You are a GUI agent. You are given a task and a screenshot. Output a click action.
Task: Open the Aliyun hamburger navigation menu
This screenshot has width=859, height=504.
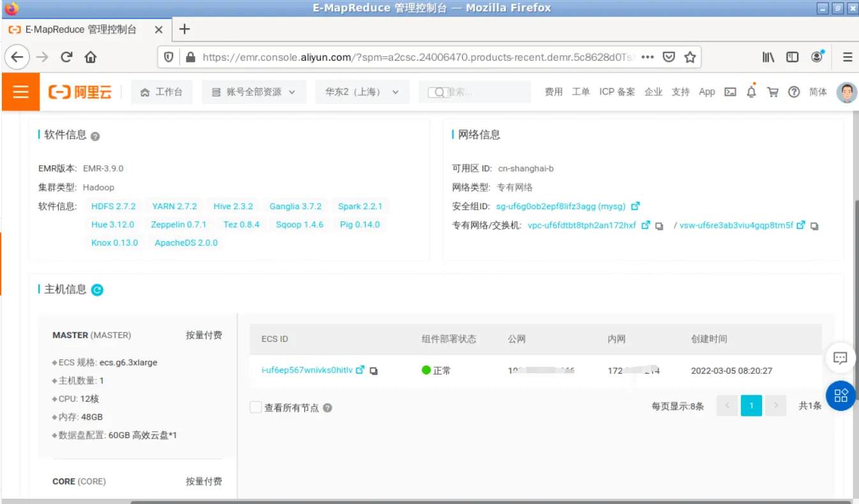[20, 92]
